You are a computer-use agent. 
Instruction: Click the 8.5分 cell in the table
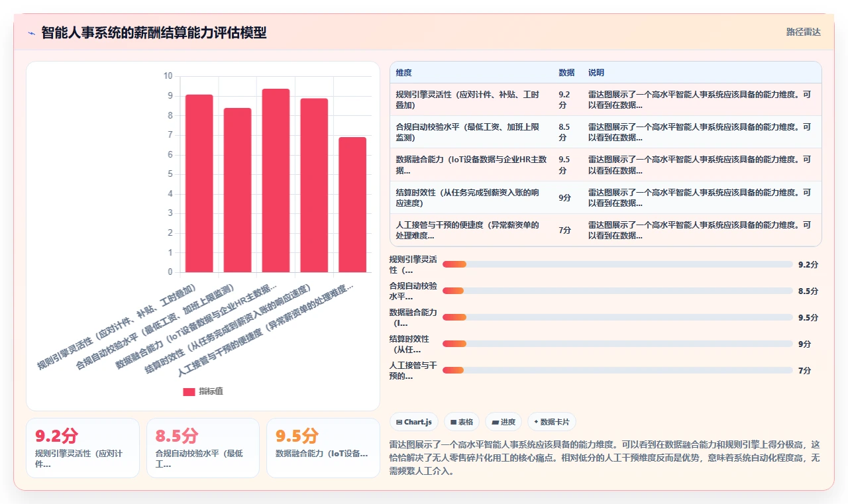(566, 132)
